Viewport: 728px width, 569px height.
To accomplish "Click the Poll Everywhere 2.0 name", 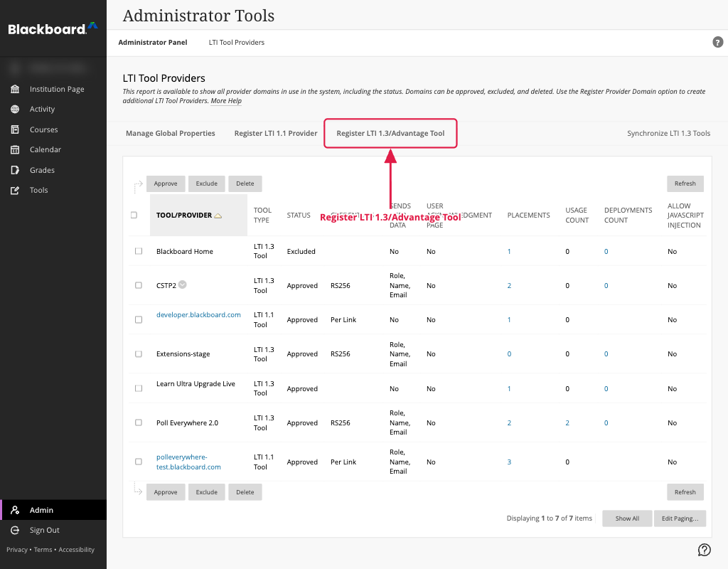I will click(x=187, y=422).
